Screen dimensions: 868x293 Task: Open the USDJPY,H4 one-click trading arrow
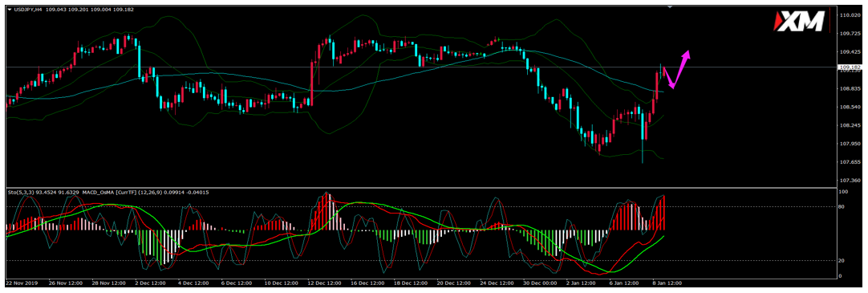pyautogui.click(x=9, y=10)
